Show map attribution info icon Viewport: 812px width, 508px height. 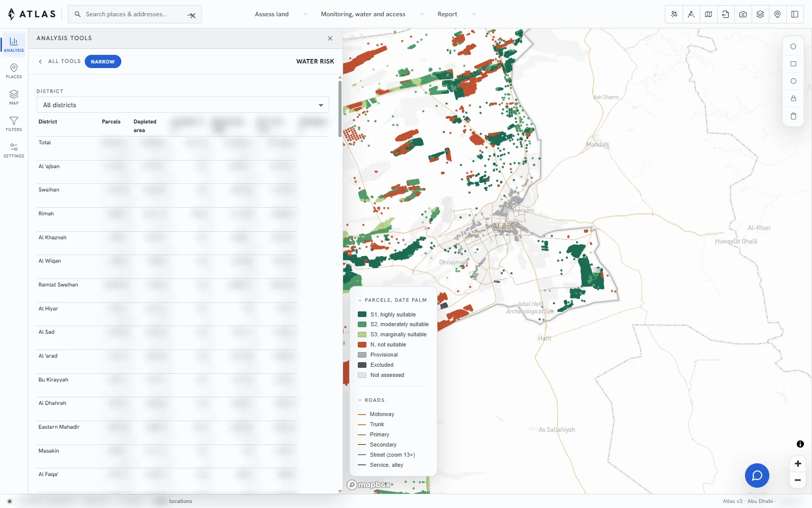pos(800,444)
